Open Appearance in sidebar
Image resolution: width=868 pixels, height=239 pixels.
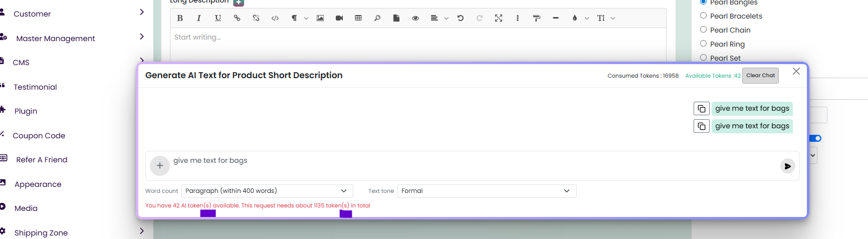point(38,184)
